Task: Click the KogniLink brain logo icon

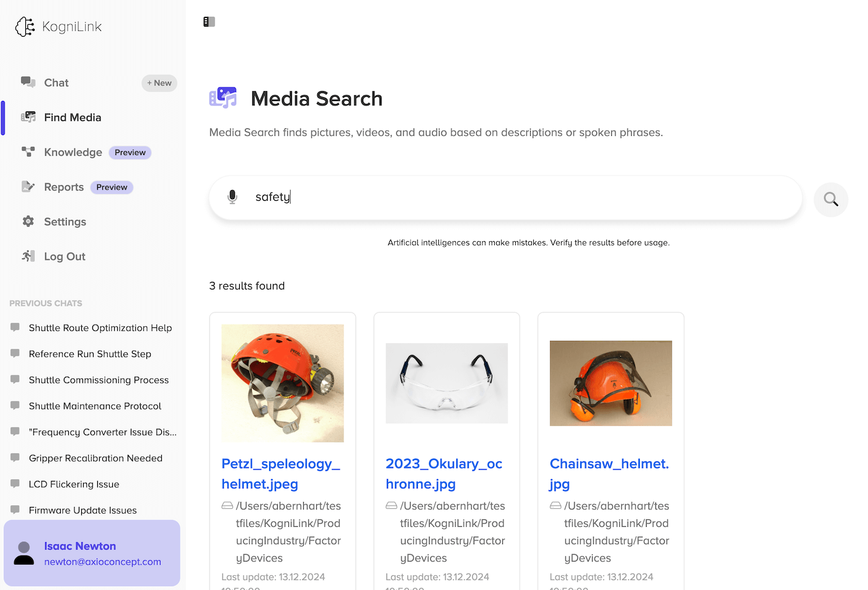Action: 25,27
